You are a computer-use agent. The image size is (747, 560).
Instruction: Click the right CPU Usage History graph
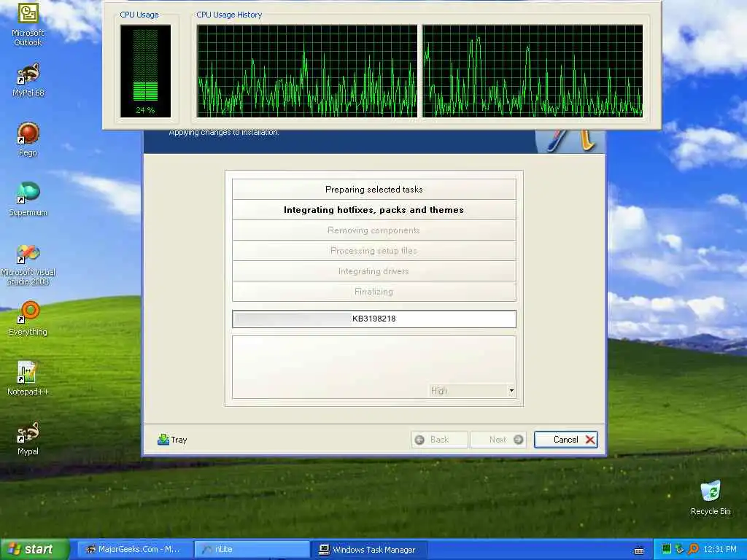(x=533, y=71)
